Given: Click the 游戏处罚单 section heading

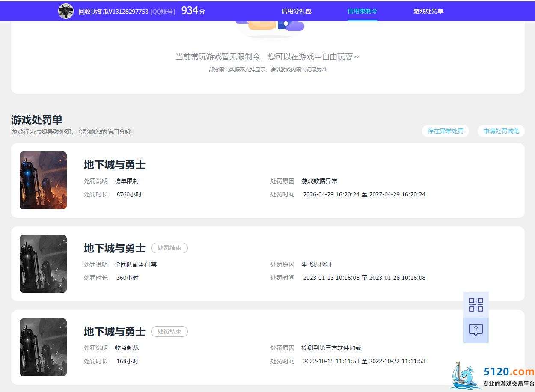Looking at the screenshot, I should (37, 119).
